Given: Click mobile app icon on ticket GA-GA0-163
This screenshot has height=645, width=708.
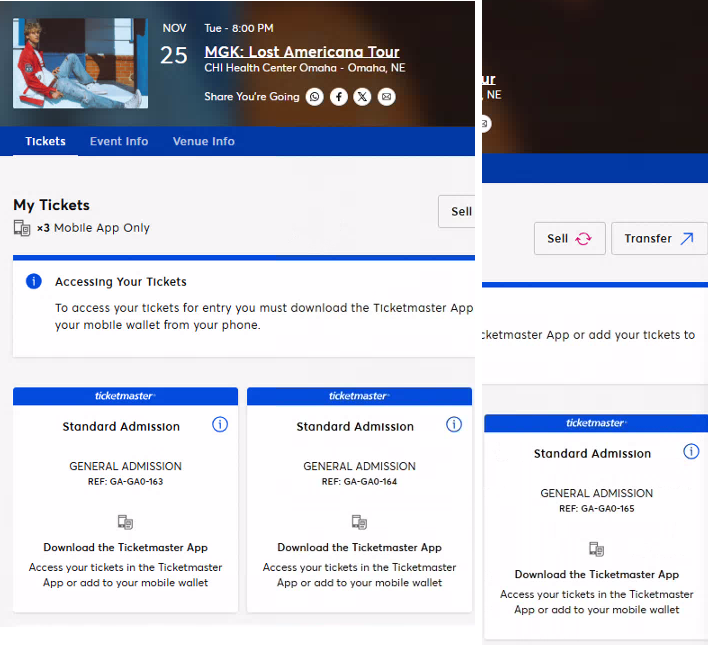Looking at the screenshot, I should pos(126,522).
